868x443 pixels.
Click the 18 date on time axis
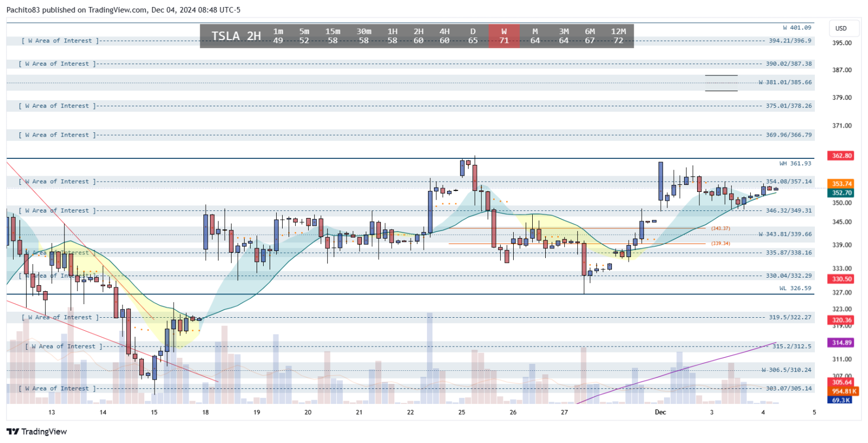tap(206, 412)
